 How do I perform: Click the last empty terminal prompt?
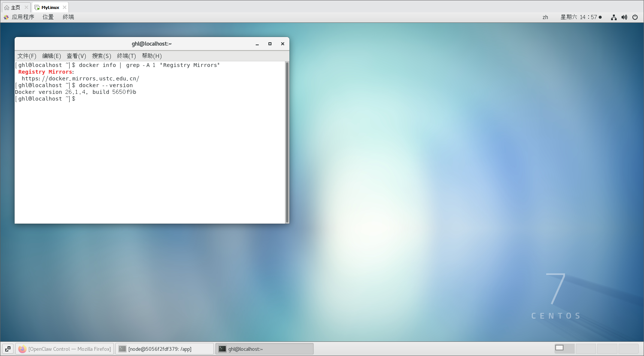click(45, 99)
